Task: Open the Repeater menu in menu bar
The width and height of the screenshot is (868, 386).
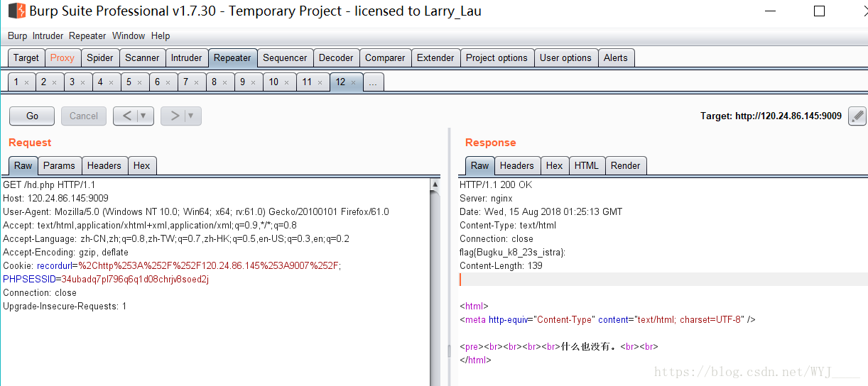Action: (87, 35)
